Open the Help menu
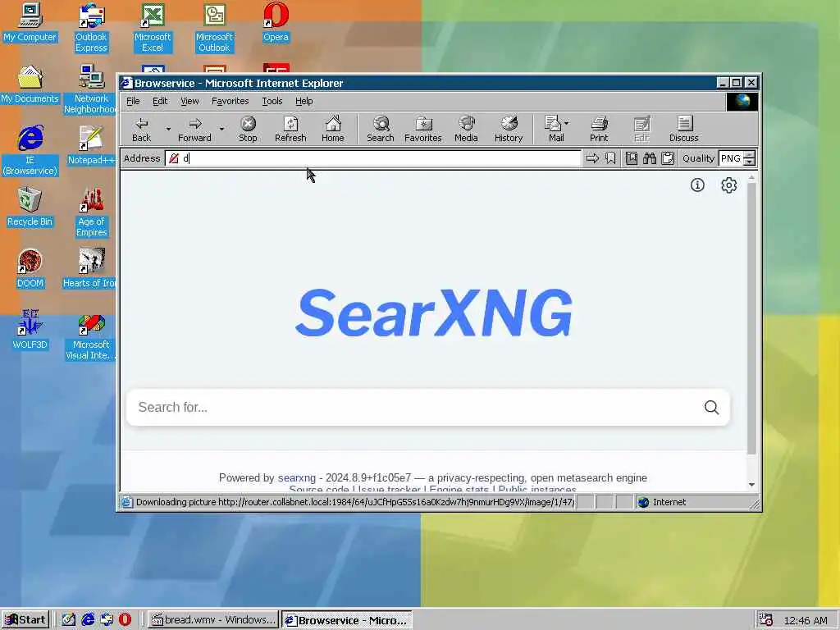Image resolution: width=840 pixels, height=630 pixels. pyautogui.click(x=304, y=101)
